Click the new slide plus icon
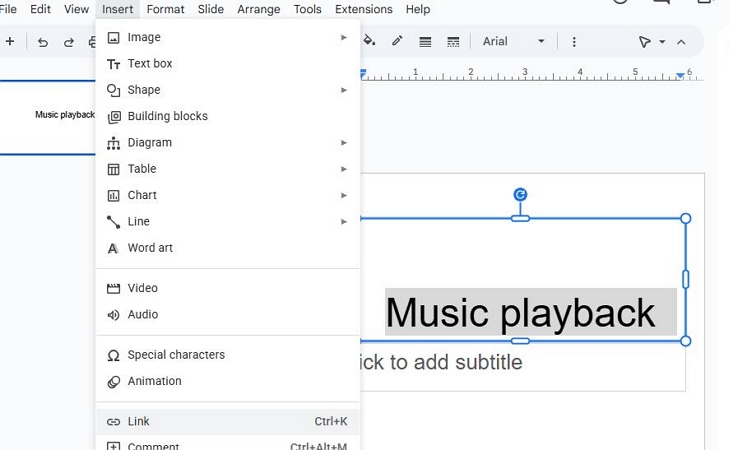 tap(10, 41)
